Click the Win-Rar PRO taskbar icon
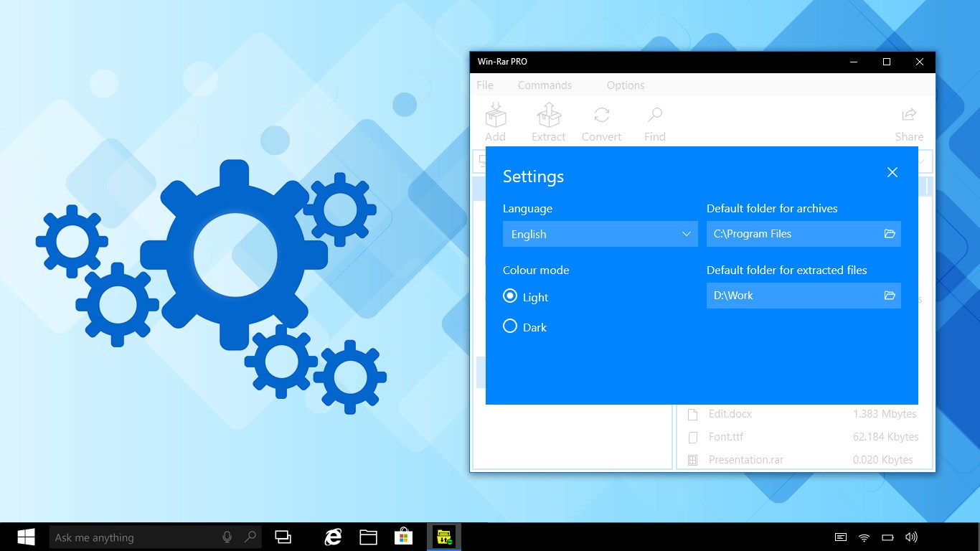This screenshot has height=551, width=980. [x=444, y=537]
